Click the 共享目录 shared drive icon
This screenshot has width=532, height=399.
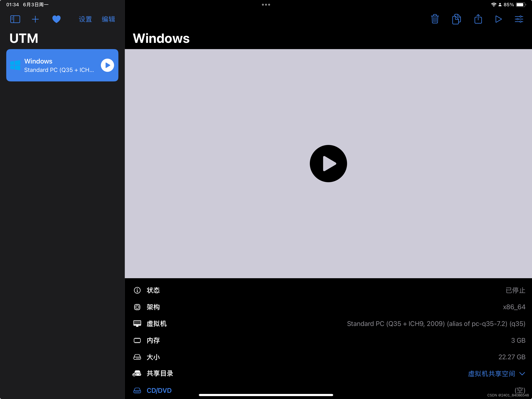137,373
